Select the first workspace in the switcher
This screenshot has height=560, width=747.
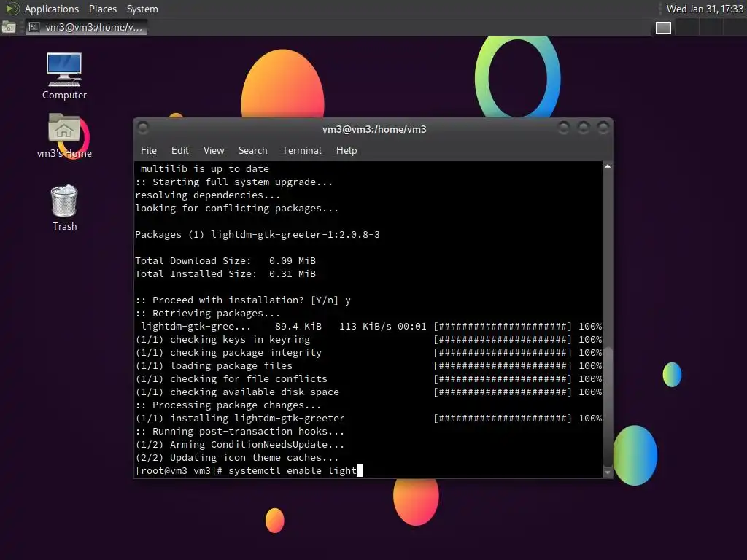tap(663, 28)
